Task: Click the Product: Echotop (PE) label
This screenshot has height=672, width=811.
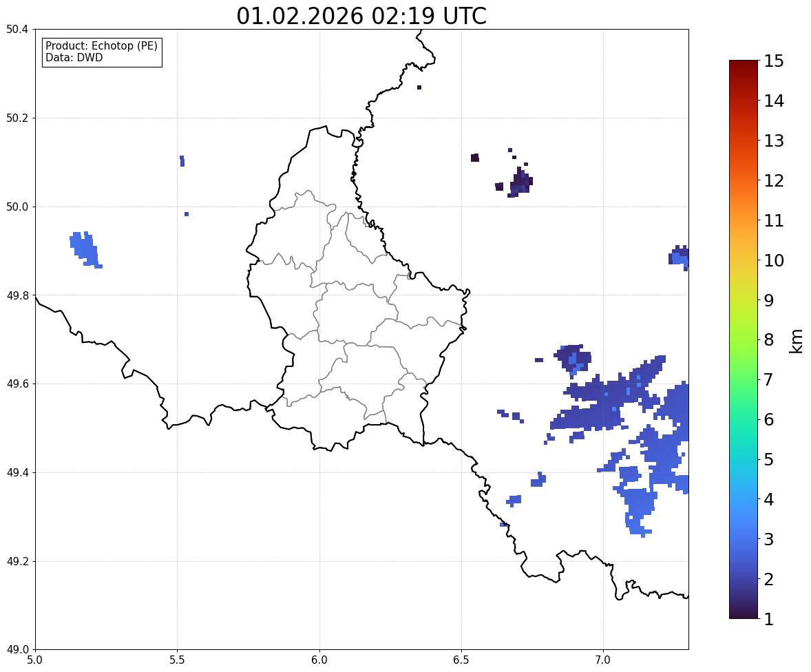Action: [101, 45]
